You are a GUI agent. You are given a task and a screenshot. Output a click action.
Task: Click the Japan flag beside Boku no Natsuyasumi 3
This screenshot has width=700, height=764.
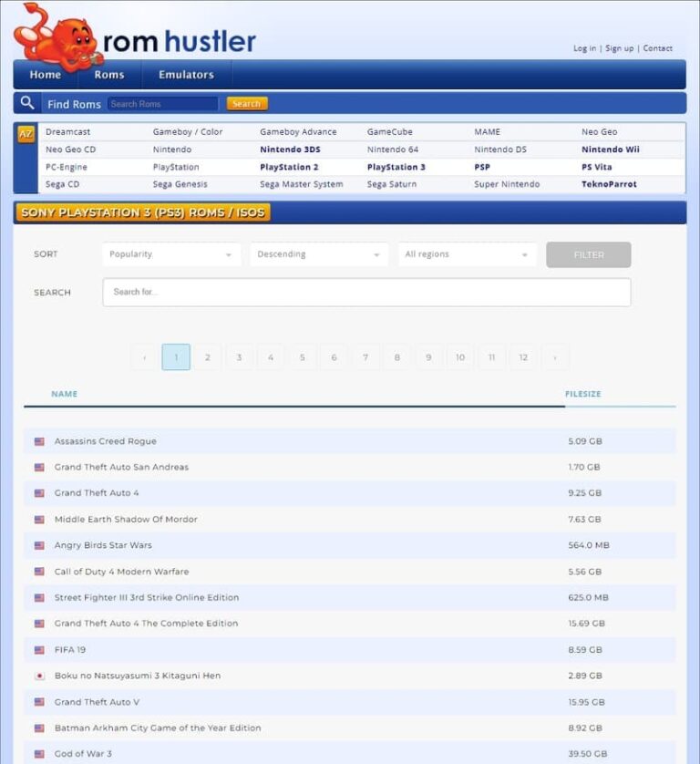(x=39, y=676)
